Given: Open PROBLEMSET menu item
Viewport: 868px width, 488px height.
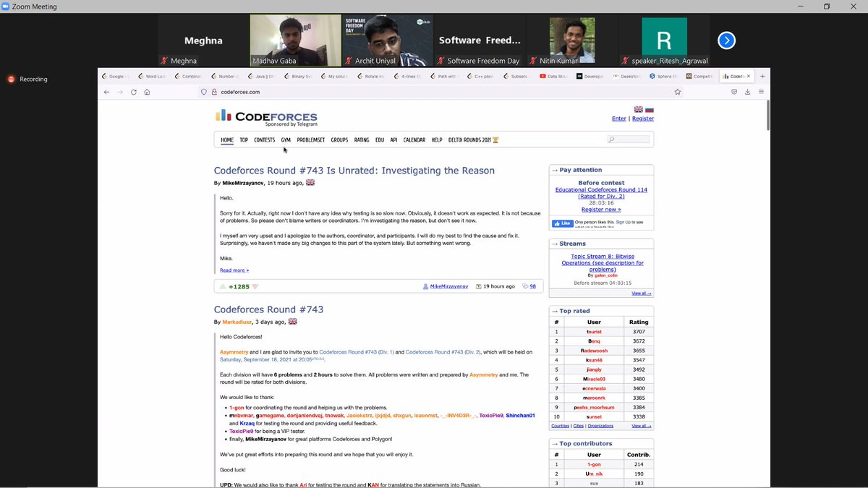Looking at the screenshot, I should pos(311,140).
